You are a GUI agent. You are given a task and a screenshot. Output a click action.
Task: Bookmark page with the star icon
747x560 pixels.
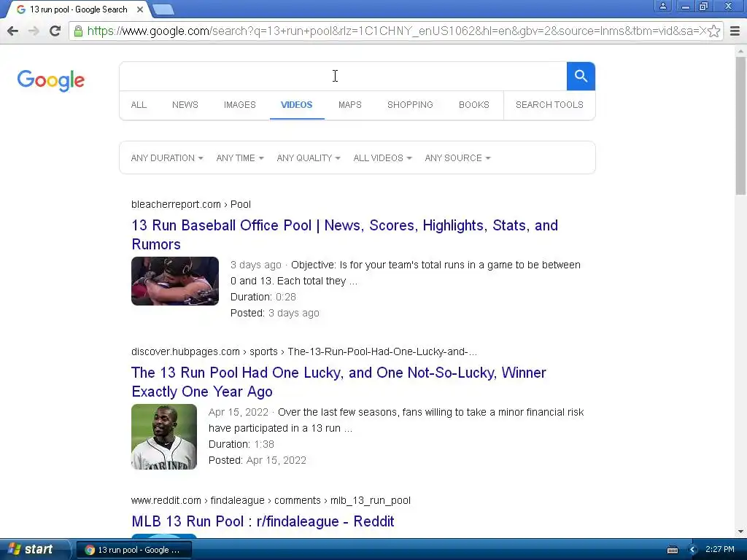713,31
